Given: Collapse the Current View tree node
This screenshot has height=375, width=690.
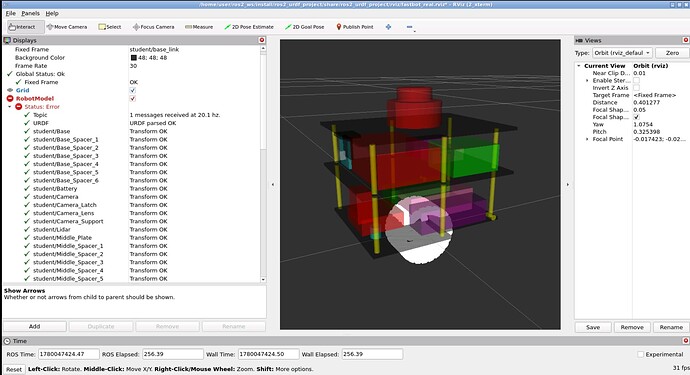Looking at the screenshot, I should pyautogui.click(x=579, y=66).
